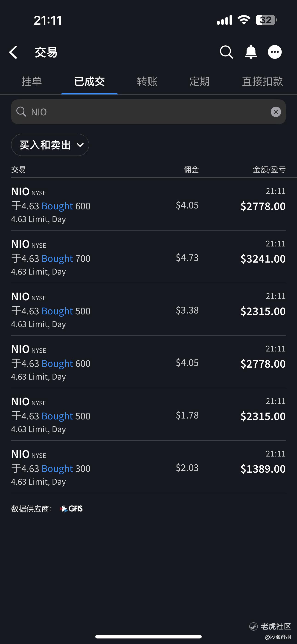Tap the magnifier icon inside search field
This screenshot has width=297, height=644.
coord(21,112)
